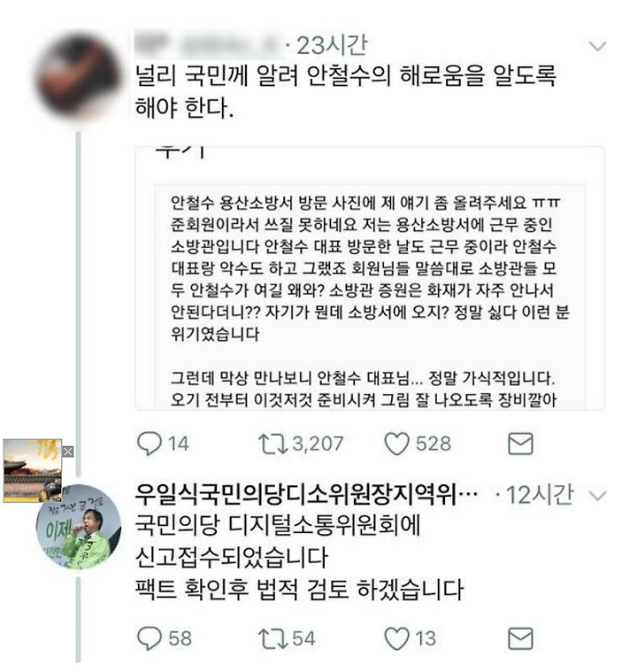The height and width of the screenshot is (672, 637).
Task: Click the blurred username of the first tweet
Action: (x=209, y=45)
